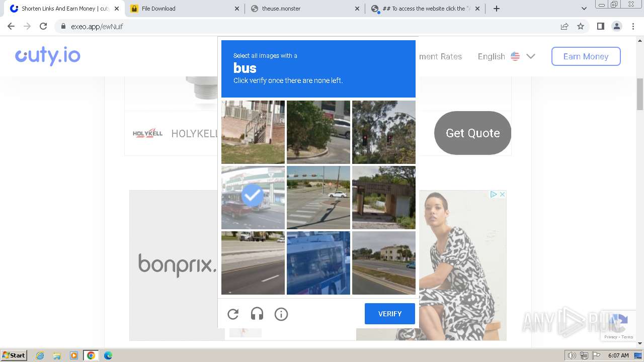Select the roadside building captcha tile
The width and height of the screenshot is (644, 362).
click(384, 263)
